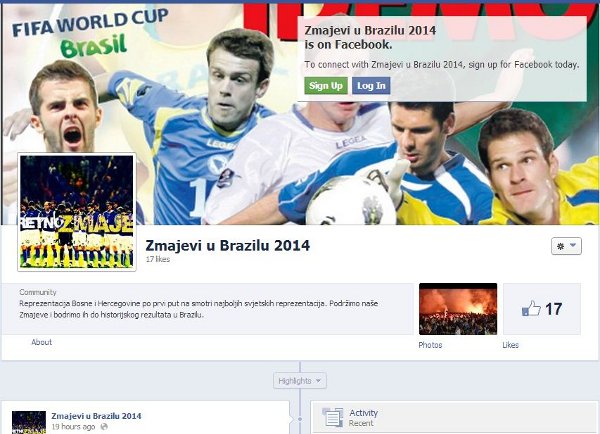This screenshot has width=600, height=434.
Task: Click the Activity Recent header text
Action: pyautogui.click(x=363, y=418)
